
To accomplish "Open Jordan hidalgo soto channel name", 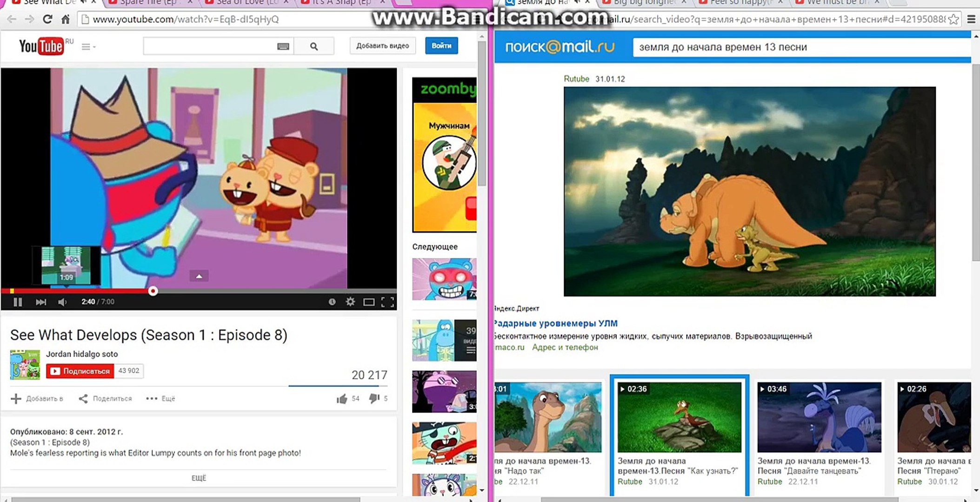I will pos(82,354).
